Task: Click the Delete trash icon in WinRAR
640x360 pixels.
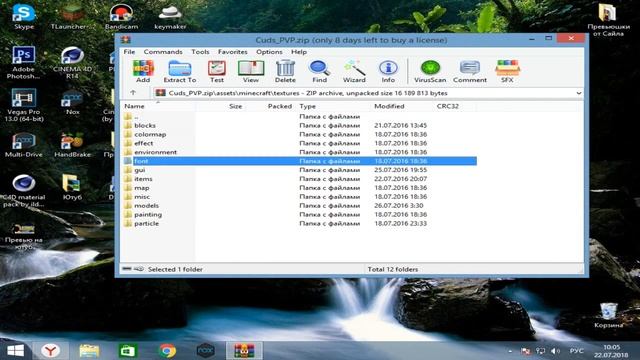Action: [x=285, y=71]
